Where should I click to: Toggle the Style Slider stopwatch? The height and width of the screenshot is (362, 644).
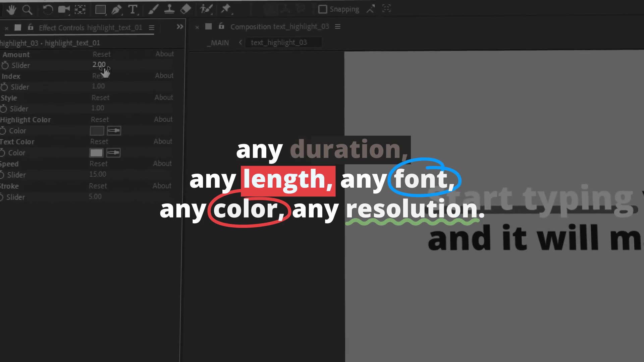point(4,109)
